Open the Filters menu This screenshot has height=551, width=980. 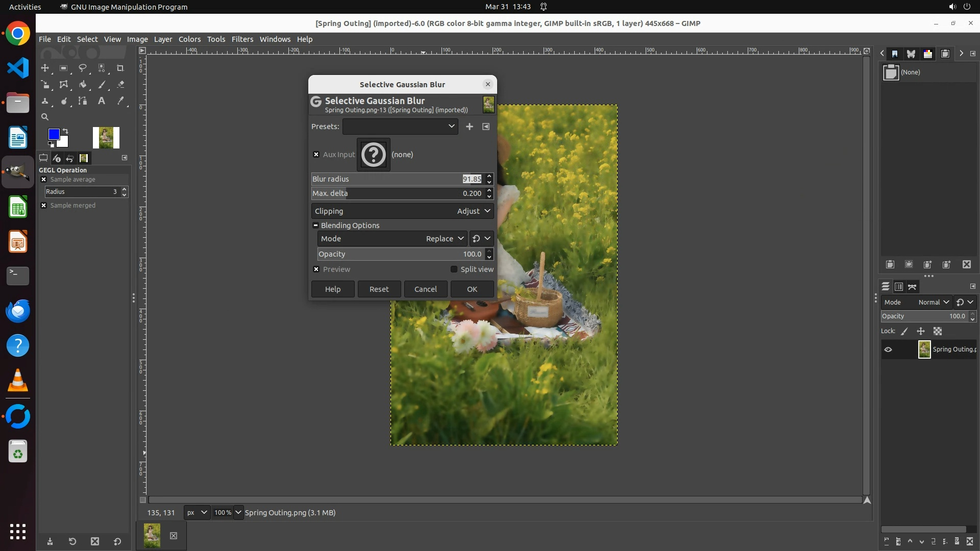point(242,39)
